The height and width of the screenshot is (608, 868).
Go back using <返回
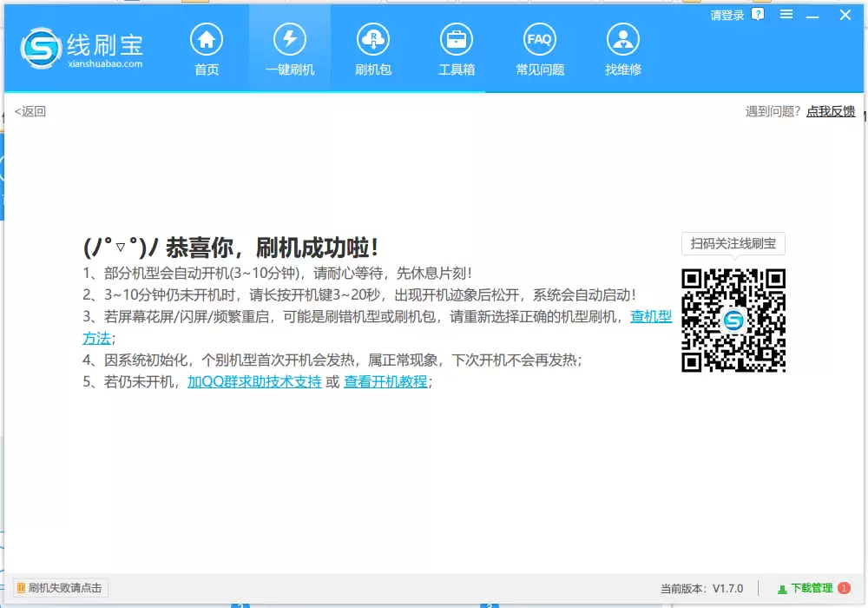(30, 111)
